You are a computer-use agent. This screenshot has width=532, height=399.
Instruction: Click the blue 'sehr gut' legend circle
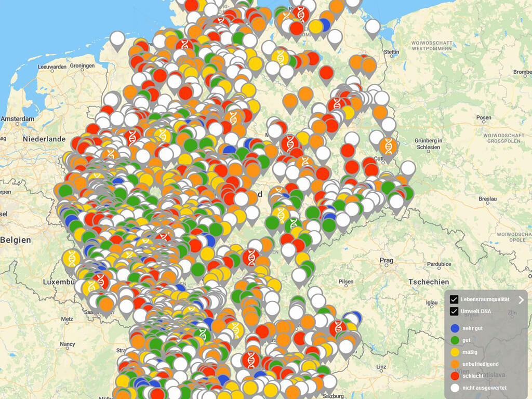point(455,328)
